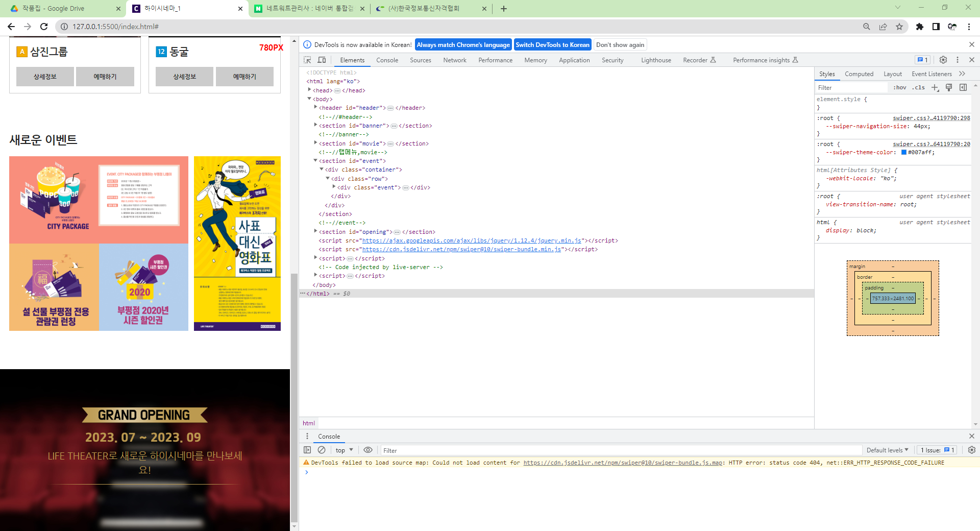Open the rendering emulation paintbrush icon in Styles
Image resolution: width=980 pixels, height=531 pixels.
click(949, 87)
